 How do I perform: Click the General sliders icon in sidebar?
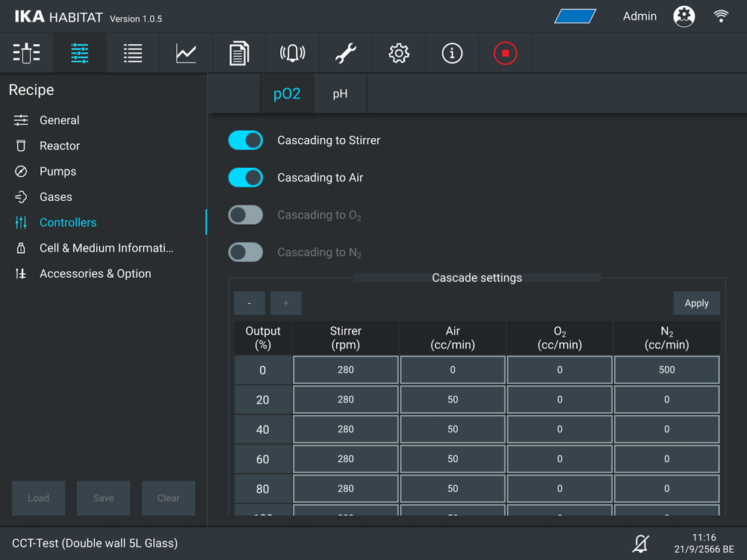tap(21, 120)
